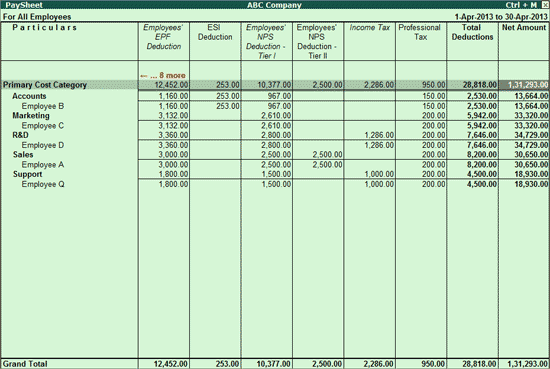The width and height of the screenshot is (550, 369).
Task: Select the Sales cost centre row
Action: [x=275, y=155]
